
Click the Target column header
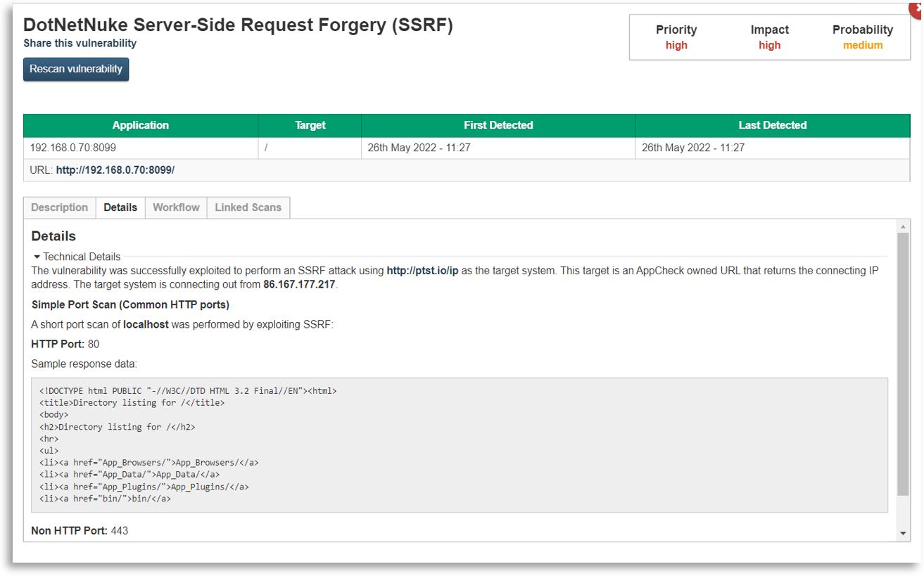coord(310,125)
